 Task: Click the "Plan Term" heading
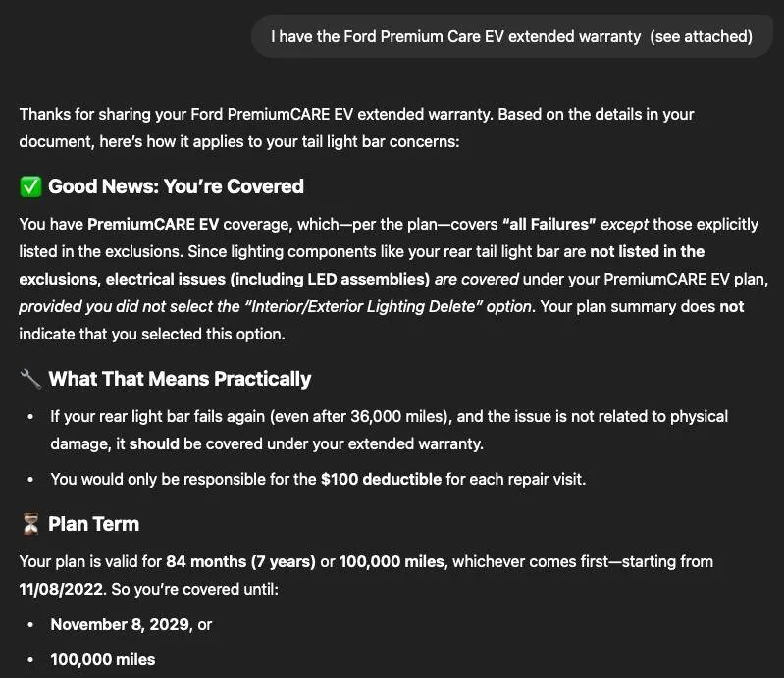click(x=93, y=524)
